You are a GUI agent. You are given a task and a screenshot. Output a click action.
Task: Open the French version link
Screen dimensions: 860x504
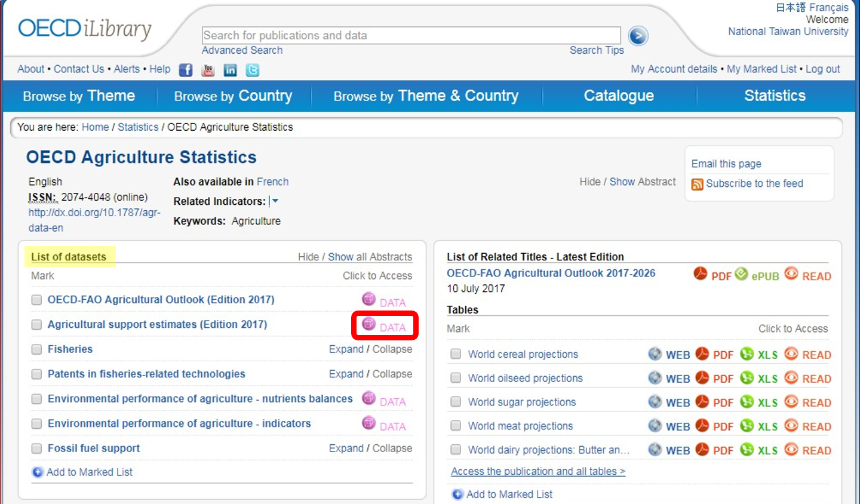click(x=272, y=182)
